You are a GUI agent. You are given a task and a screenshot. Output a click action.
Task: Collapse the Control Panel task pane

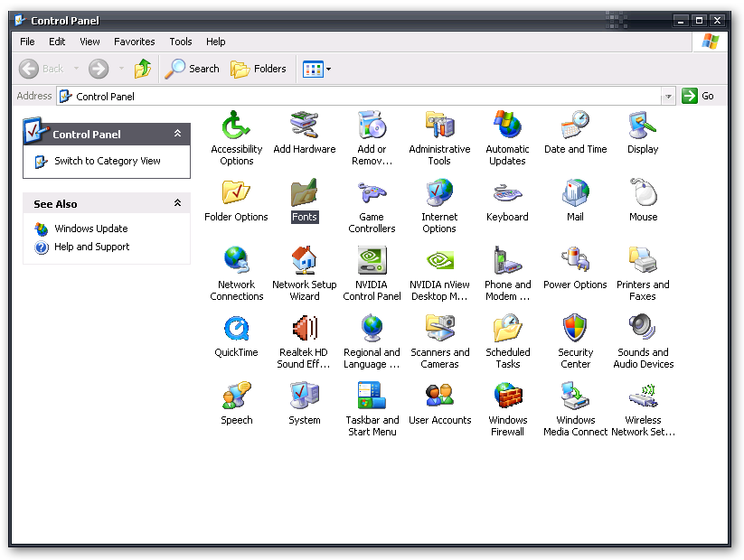[x=177, y=134]
